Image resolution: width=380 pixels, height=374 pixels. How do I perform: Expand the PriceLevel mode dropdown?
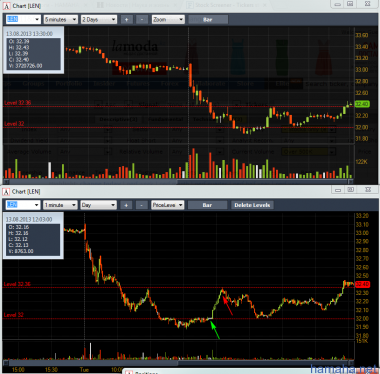(x=167, y=205)
